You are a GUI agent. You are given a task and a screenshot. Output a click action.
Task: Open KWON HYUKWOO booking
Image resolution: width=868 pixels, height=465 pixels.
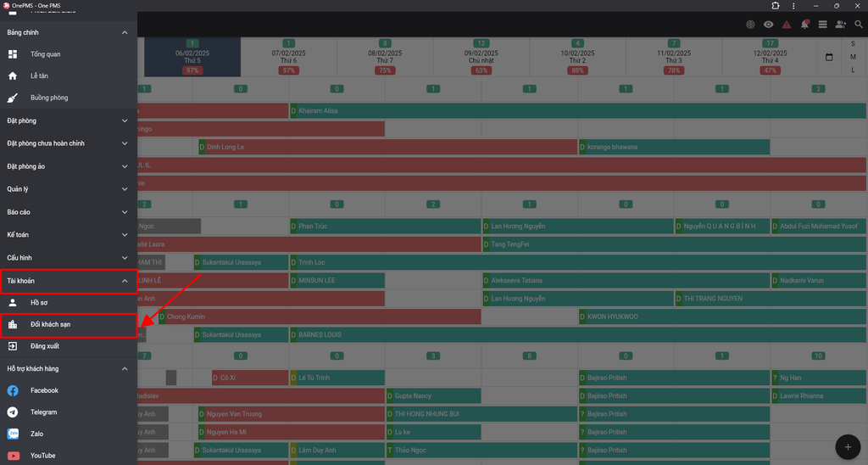coord(722,317)
